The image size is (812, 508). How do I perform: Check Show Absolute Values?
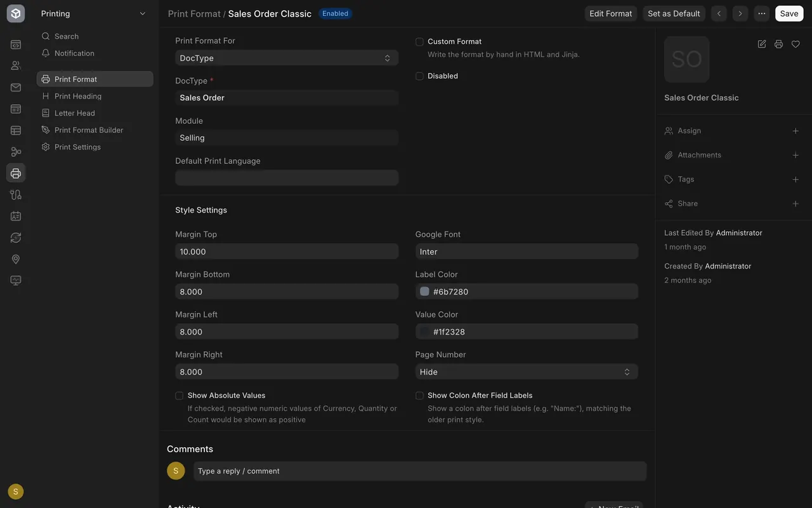point(180,396)
